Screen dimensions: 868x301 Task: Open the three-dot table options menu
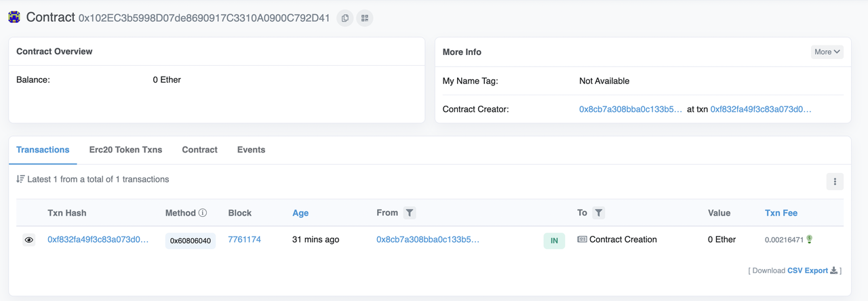[x=835, y=181]
